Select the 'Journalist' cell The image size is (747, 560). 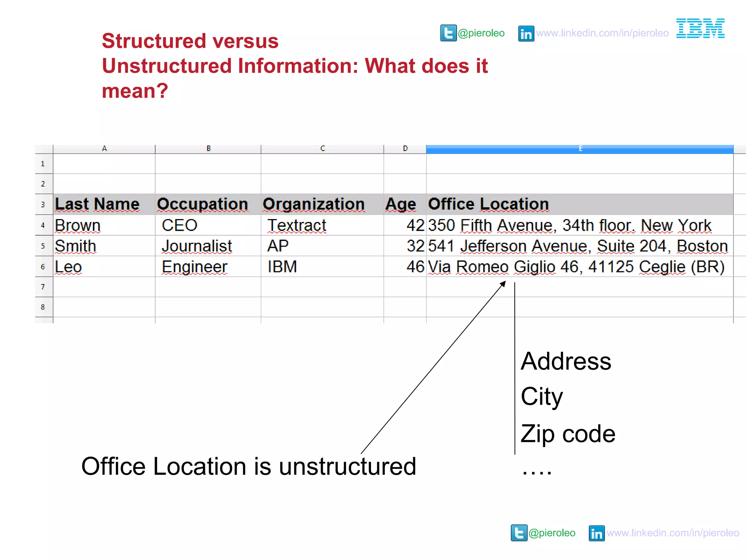[208, 246]
